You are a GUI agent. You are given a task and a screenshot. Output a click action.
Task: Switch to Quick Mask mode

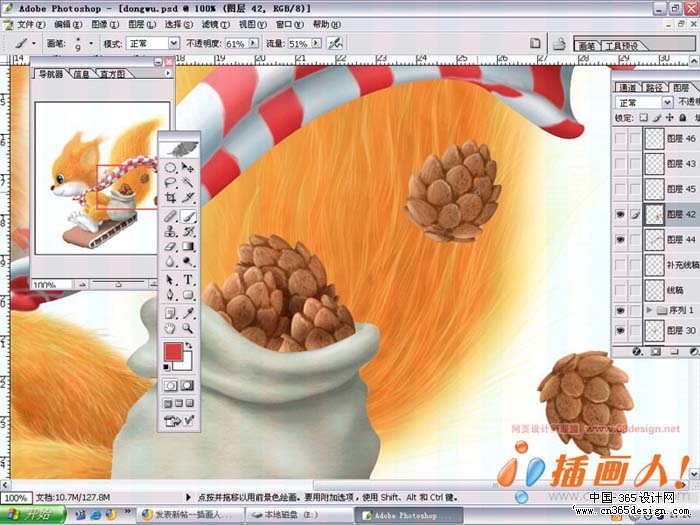coord(188,385)
